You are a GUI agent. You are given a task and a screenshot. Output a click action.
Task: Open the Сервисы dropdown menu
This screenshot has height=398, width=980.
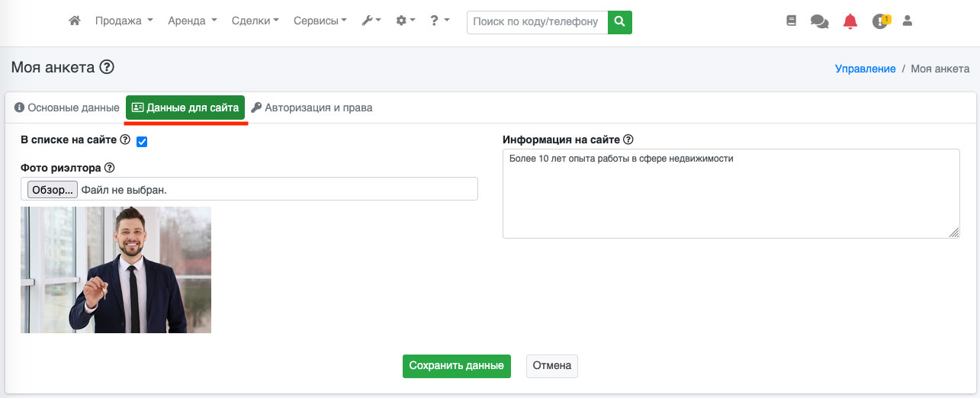tap(320, 21)
